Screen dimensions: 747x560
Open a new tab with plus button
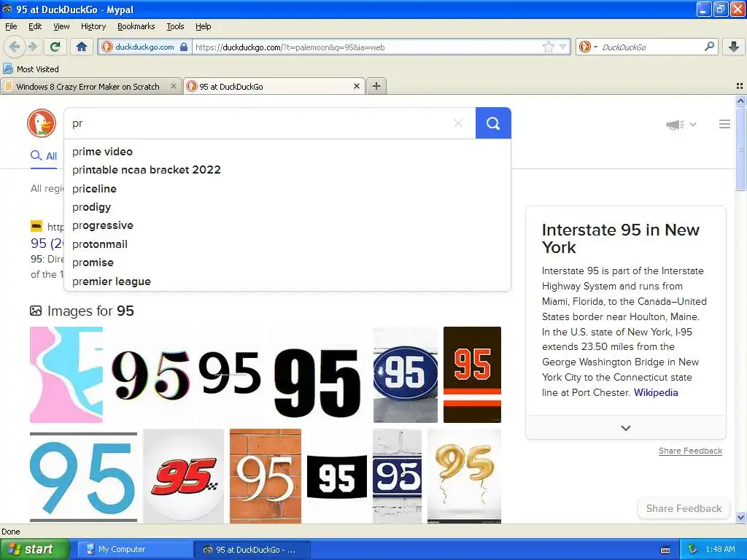click(376, 86)
